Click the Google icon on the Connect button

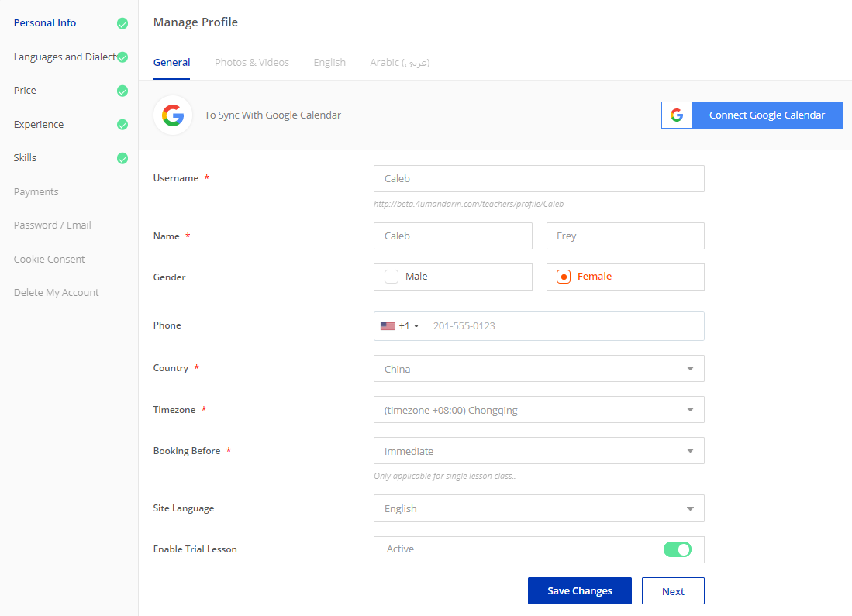pyautogui.click(x=677, y=115)
